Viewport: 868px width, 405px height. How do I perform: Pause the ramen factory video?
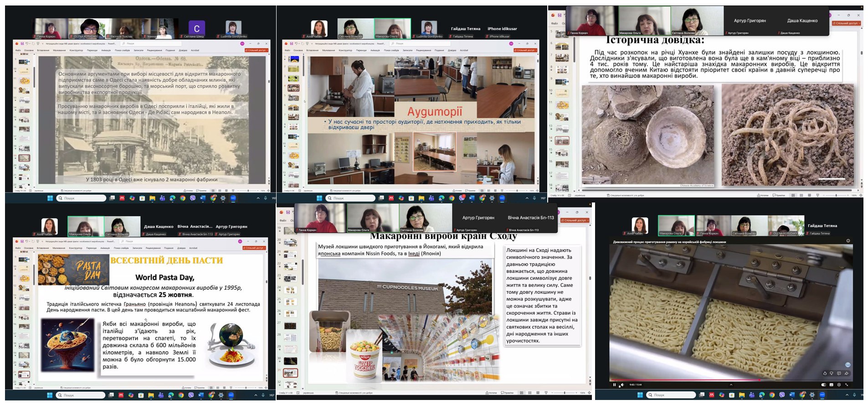coord(614,385)
